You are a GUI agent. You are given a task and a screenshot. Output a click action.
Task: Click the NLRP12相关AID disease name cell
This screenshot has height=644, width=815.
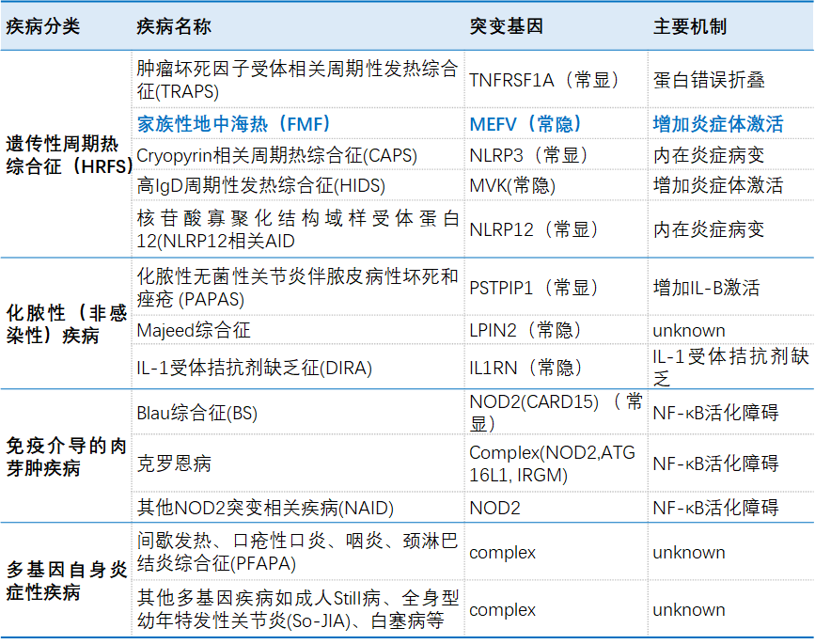[x=298, y=229]
